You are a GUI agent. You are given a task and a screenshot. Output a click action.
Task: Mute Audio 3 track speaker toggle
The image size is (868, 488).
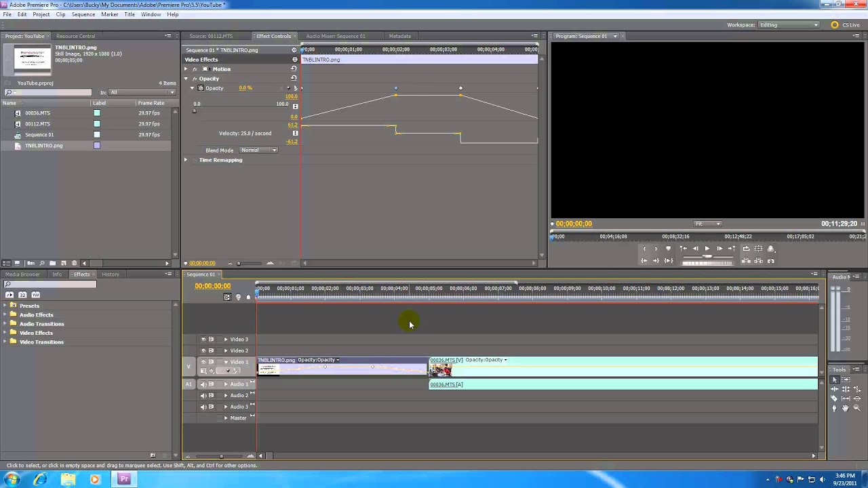(203, 407)
